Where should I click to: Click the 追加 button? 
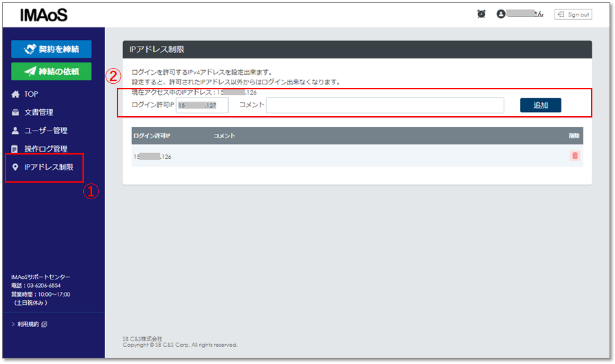540,105
